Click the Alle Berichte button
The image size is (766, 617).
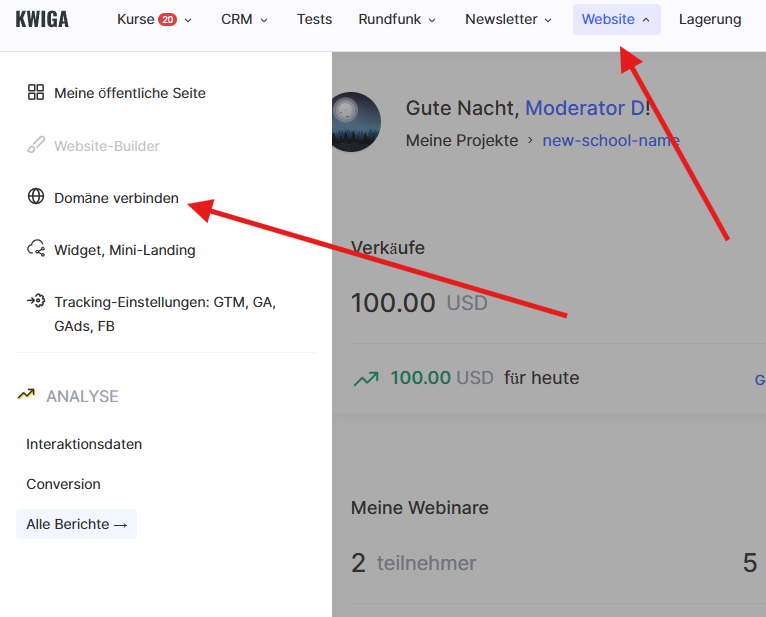click(x=76, y=524)
